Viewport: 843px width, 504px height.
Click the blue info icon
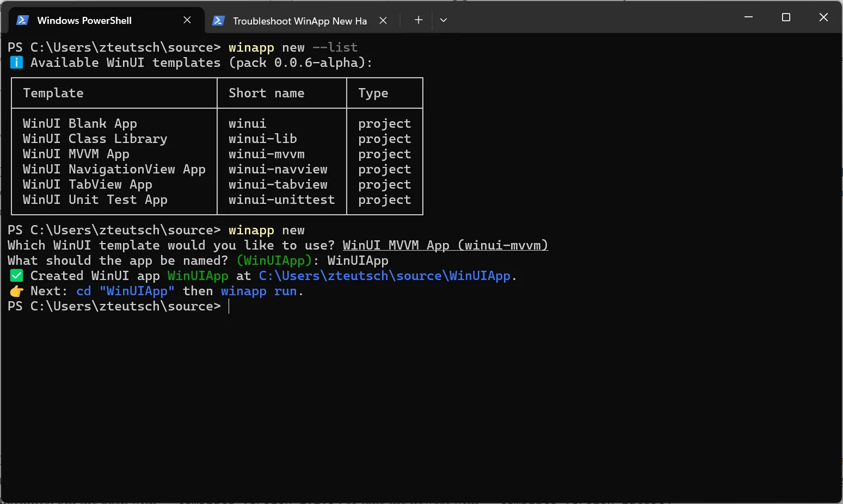[x=16, y=63]
